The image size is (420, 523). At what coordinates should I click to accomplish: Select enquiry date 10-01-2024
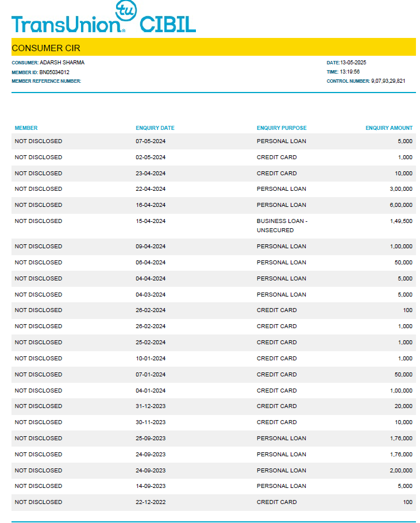coord(151,358)
